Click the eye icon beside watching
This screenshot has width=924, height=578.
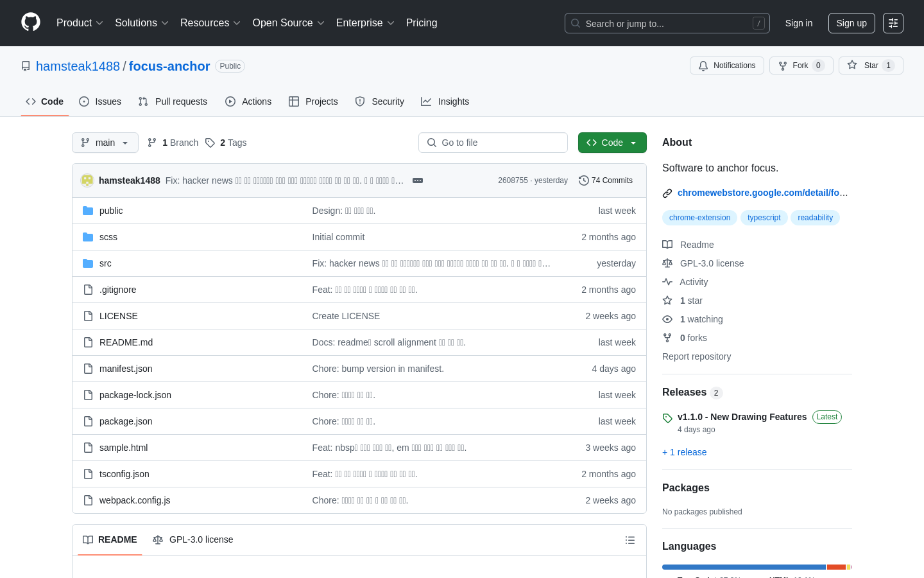point(667,319)
